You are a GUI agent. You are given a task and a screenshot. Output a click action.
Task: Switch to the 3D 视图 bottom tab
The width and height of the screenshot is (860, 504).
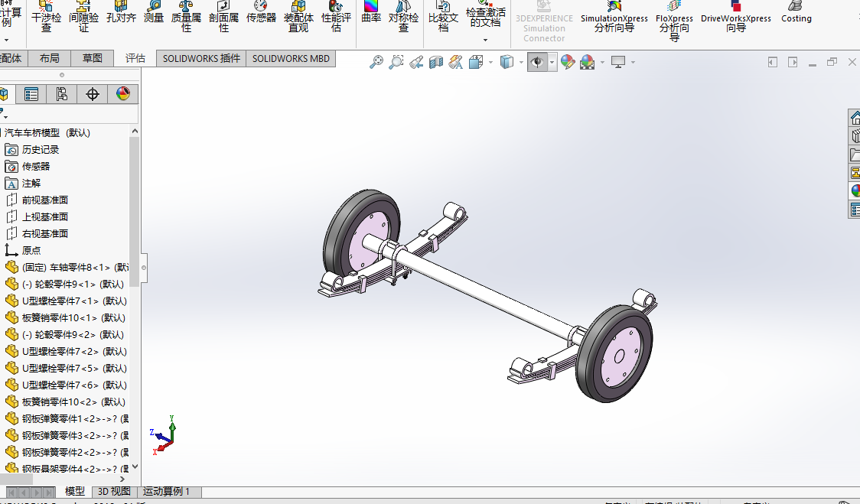click(114, 492)
